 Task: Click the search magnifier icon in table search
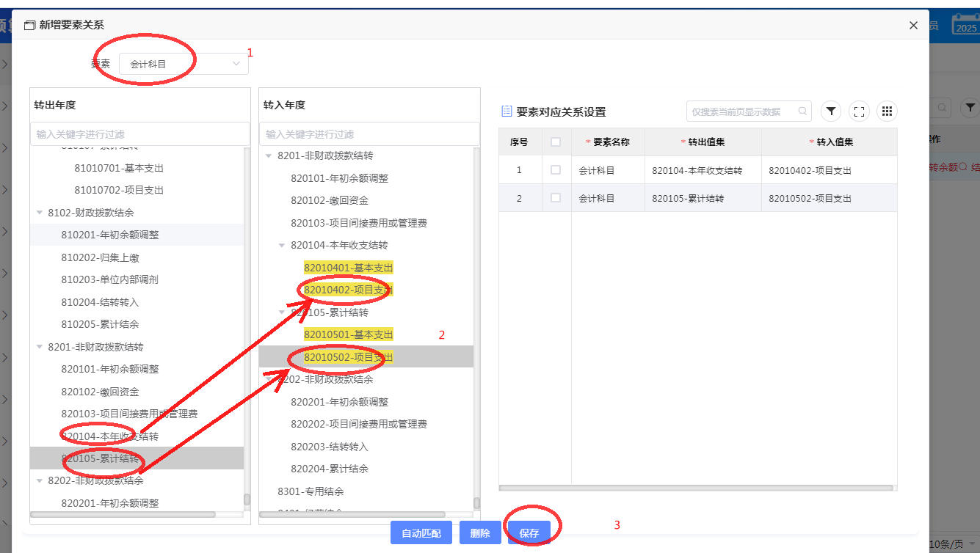[802, 111]
